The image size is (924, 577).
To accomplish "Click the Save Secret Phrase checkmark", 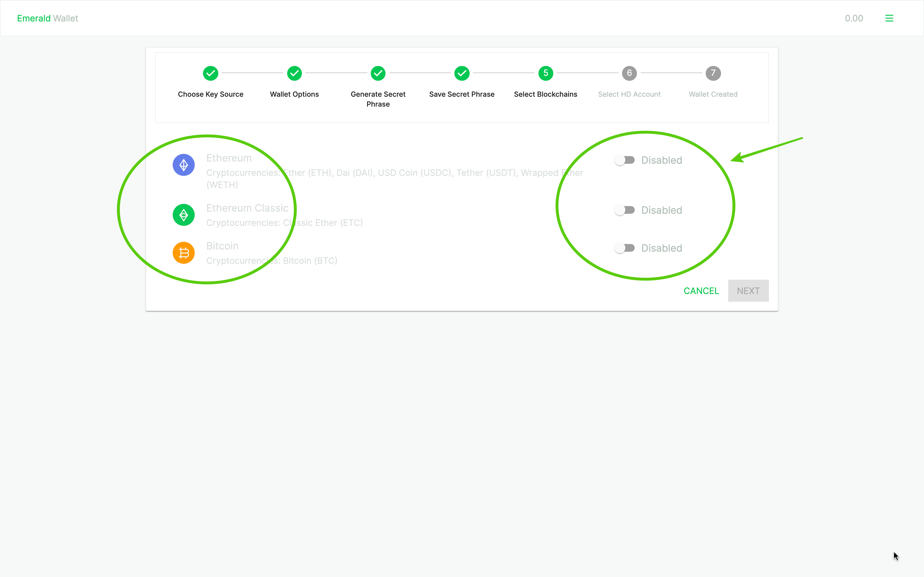I will [462, 73].
